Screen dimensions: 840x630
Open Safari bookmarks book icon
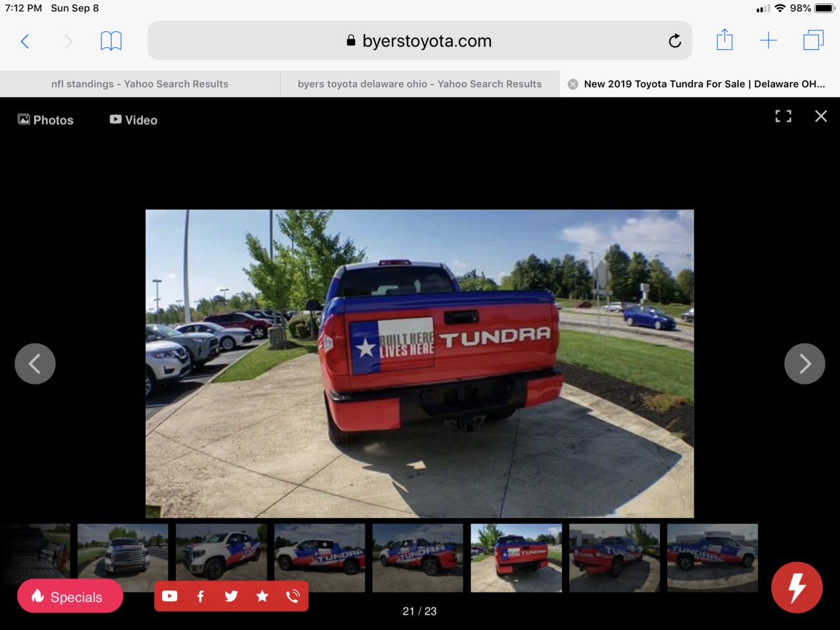coord(111,41)
